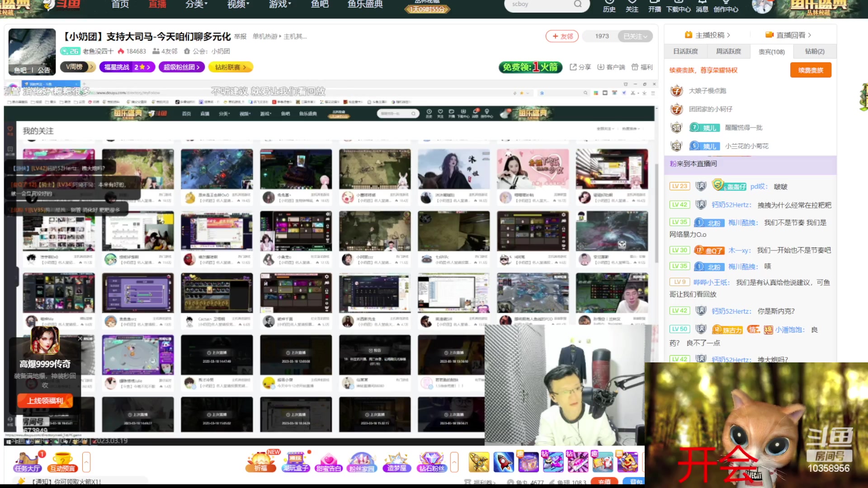Close the 高爆9999传奇 ad popup
This screenshot has height=488, width=868.
pyautogui.click(x=80, y=338)
